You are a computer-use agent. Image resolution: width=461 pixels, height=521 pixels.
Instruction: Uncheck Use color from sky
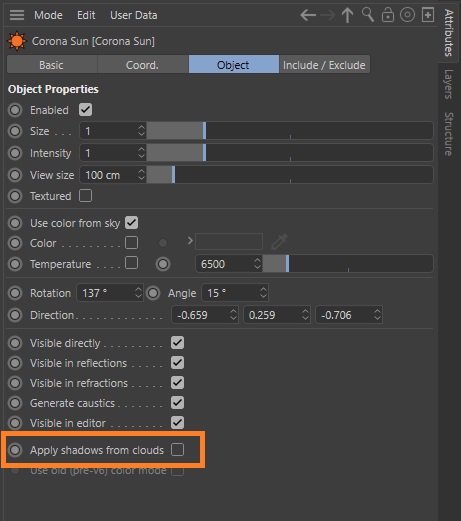[131, 223]
